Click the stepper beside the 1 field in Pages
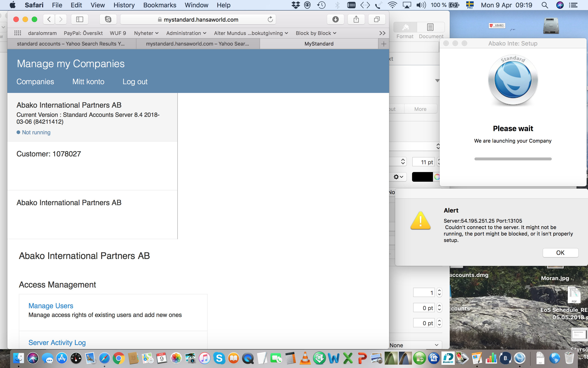 click(x=439, y=293)
